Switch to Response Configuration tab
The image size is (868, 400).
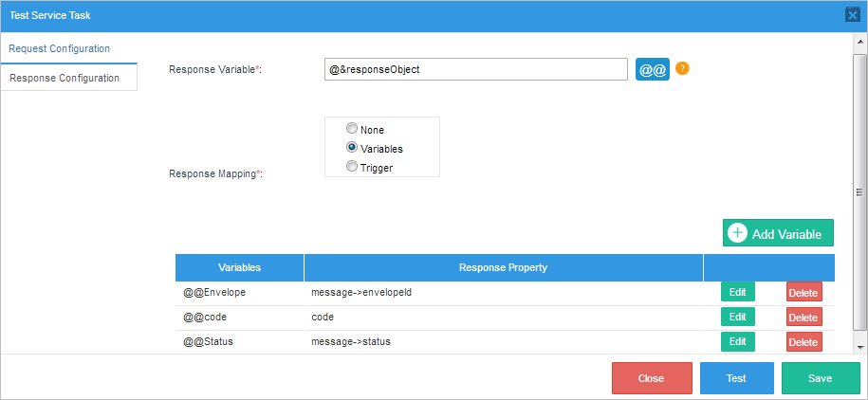click(x=65, y=78)
